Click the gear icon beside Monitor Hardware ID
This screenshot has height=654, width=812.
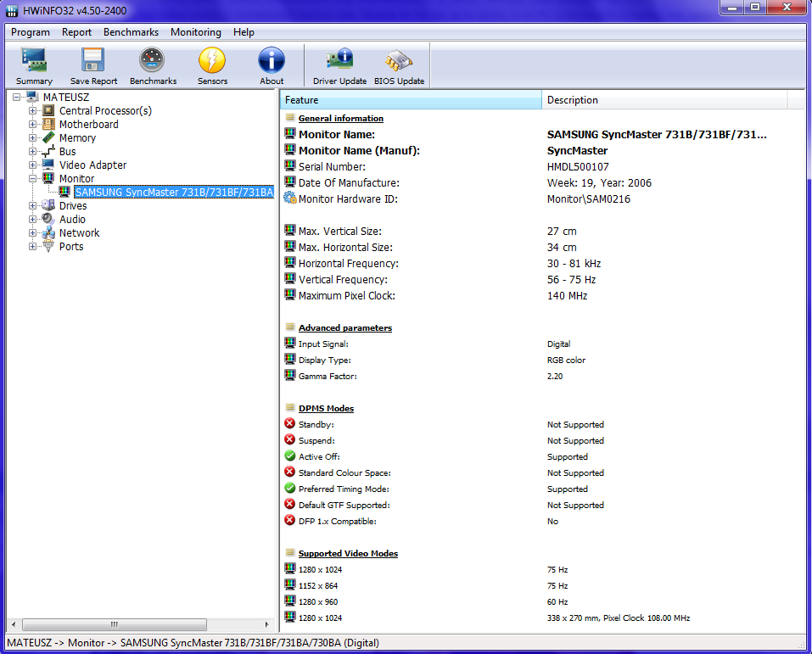tap(290, 198)
